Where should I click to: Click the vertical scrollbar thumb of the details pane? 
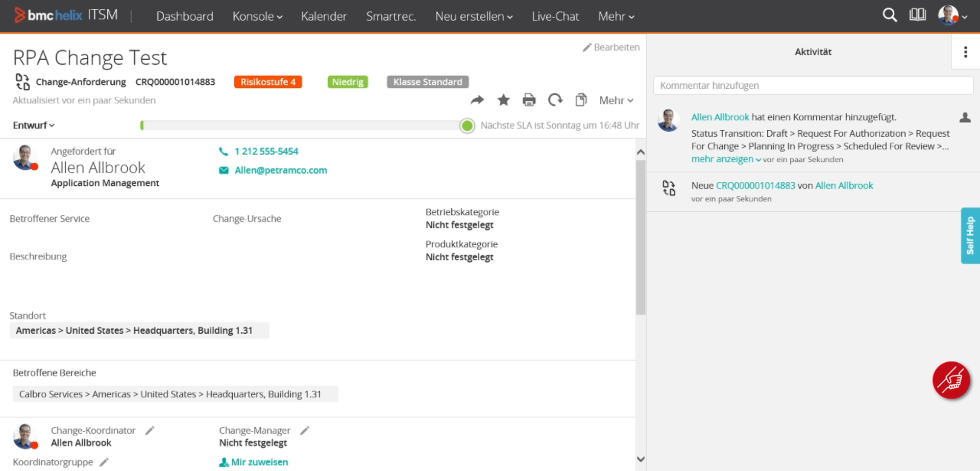tap(641, 238)
